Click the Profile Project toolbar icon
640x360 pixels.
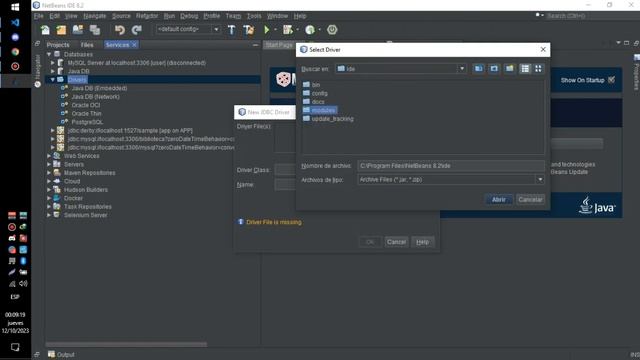[310, 30]
